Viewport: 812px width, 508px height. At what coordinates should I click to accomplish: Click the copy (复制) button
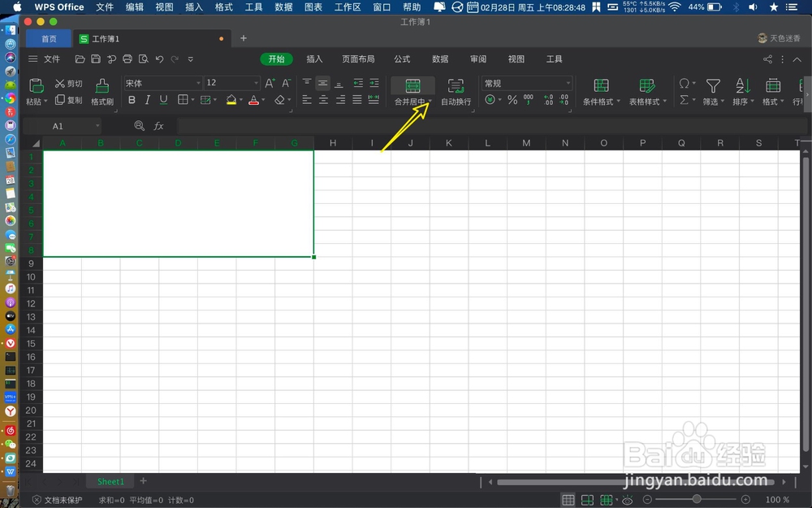(68, 99)
